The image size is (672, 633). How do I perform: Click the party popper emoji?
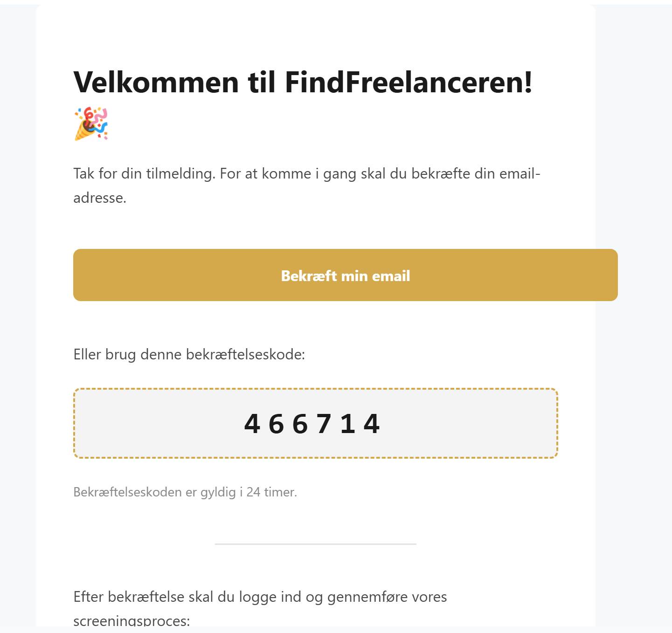pos(91,124)
